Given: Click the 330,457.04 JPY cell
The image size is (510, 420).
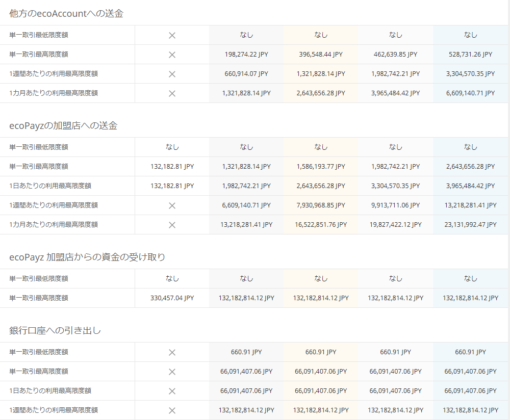Looking at the screenshot, I should (x=172, y=298).
